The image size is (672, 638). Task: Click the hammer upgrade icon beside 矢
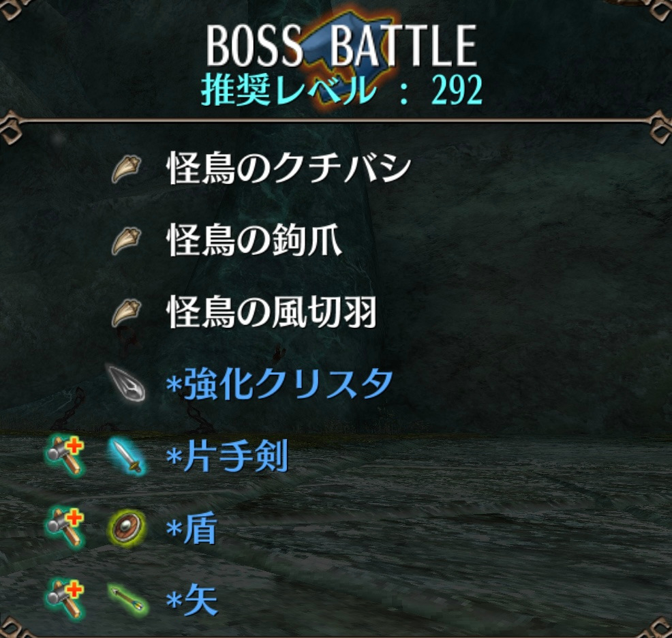(x=65, y=599)
